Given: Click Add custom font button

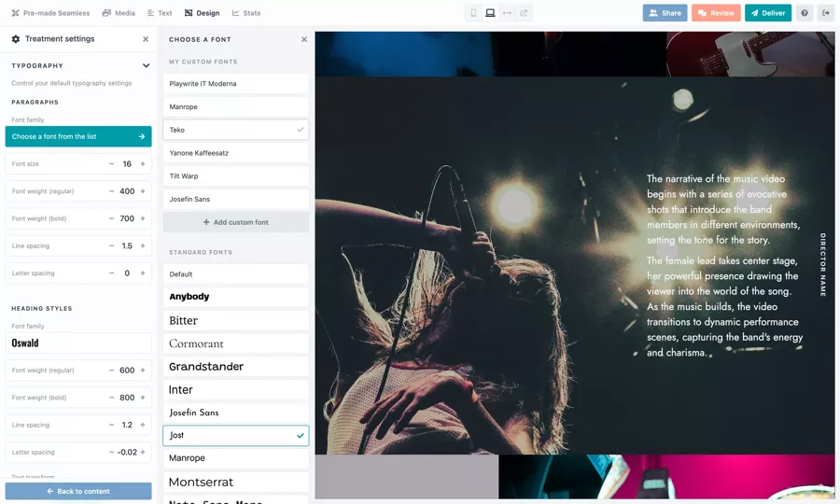Looking at the screenshot, I should (x=236, y=222).
